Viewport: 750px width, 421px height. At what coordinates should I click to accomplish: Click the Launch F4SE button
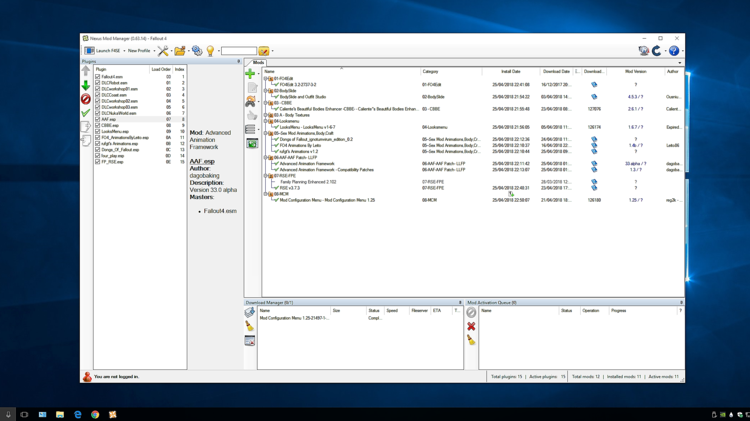click(103, 51)
